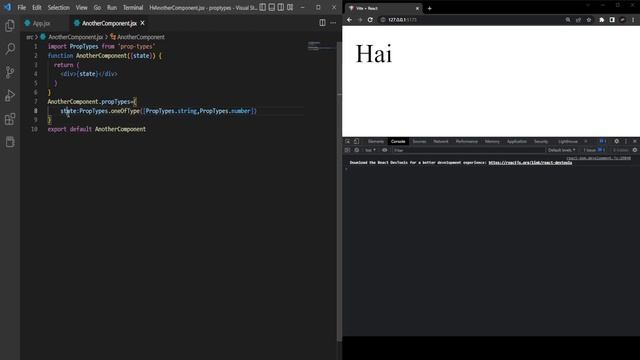The height and width of the screenshot is (360, 640).
Task: Open the 'top' JavaScript context dropdown
Action: 371,150
